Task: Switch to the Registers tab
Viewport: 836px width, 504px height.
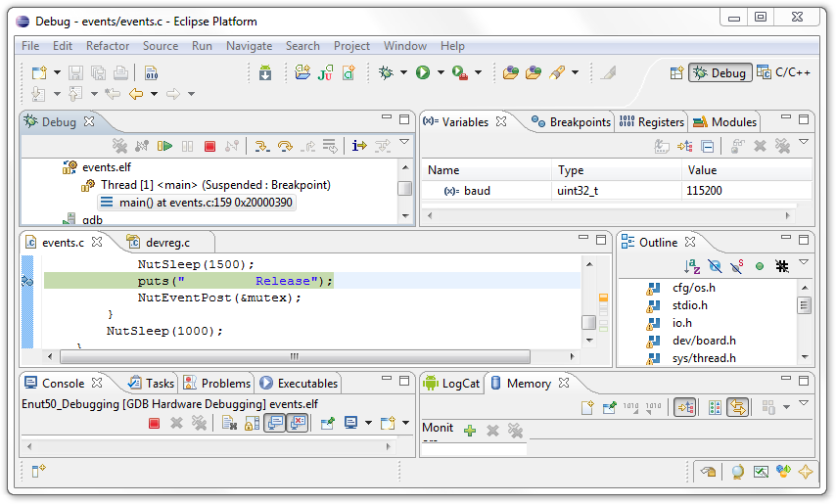Action: pyautogui.click(x=652, y=122)
